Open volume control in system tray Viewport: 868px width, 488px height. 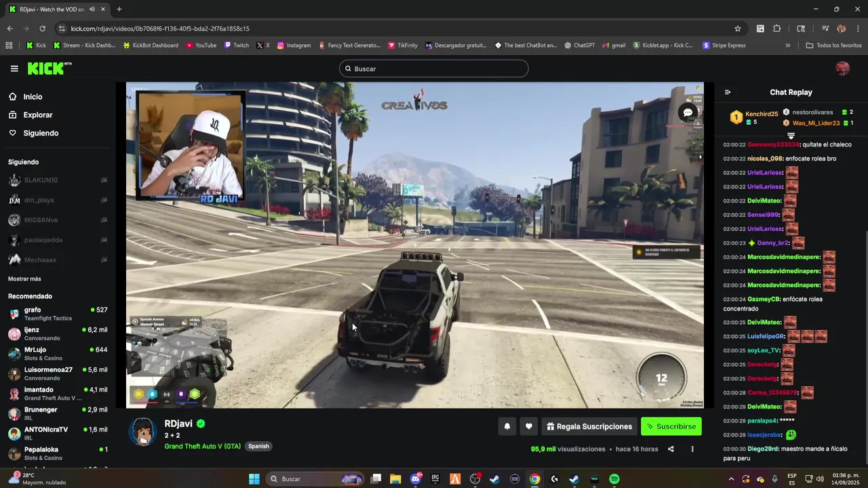[x=820, y=479]
